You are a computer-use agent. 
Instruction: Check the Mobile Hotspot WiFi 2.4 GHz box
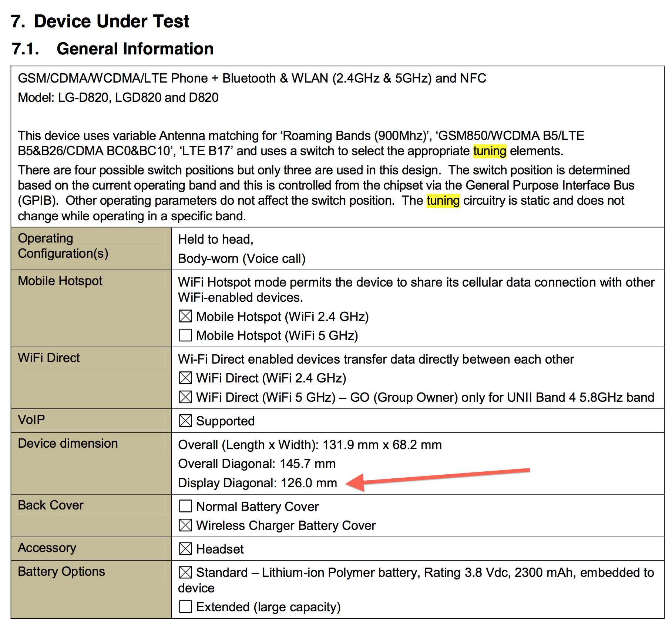[185, 317]
